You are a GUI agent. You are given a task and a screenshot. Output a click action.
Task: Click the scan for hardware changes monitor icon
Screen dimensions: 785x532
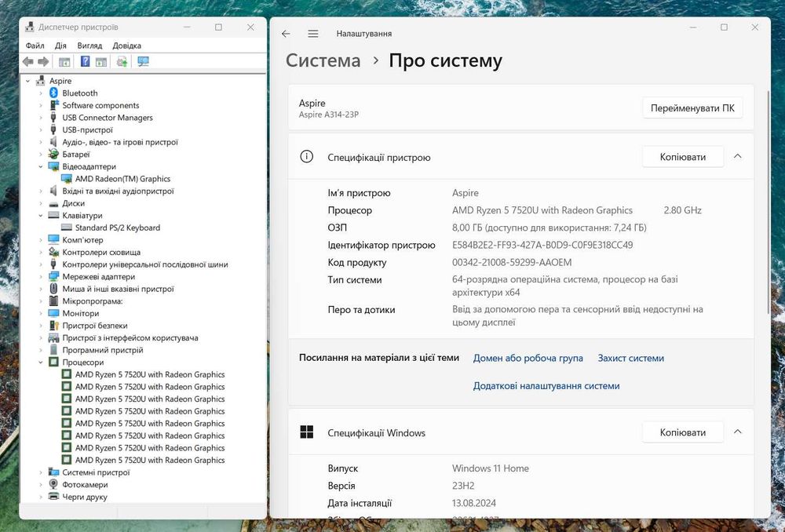(143, 61)
